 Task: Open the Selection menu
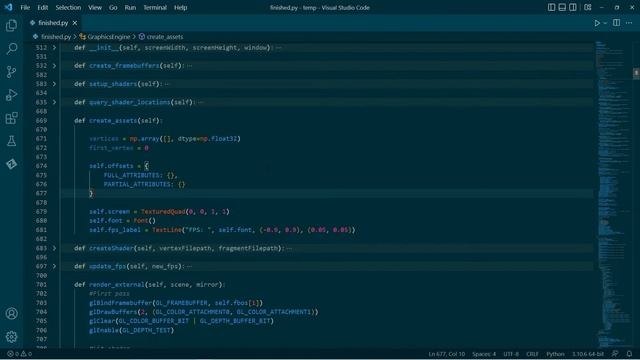[68, 7]
